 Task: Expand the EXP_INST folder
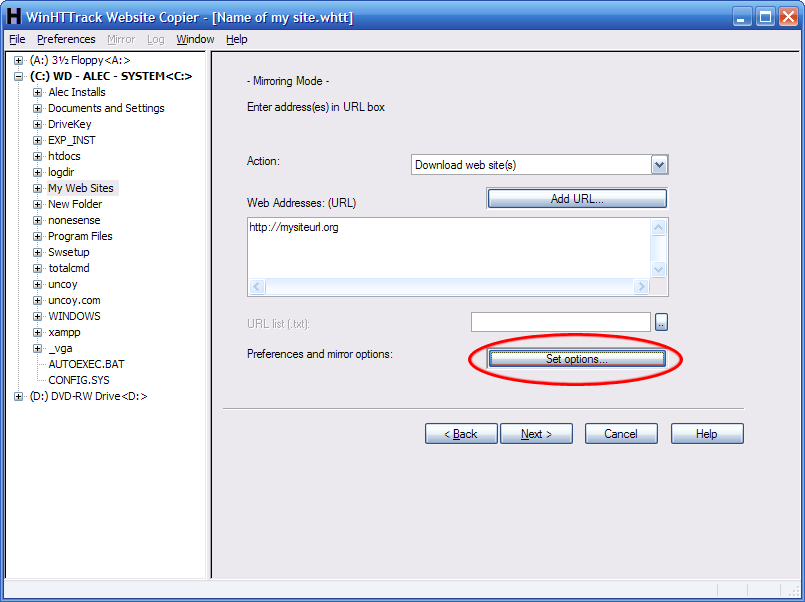click(x=37, y=140)
